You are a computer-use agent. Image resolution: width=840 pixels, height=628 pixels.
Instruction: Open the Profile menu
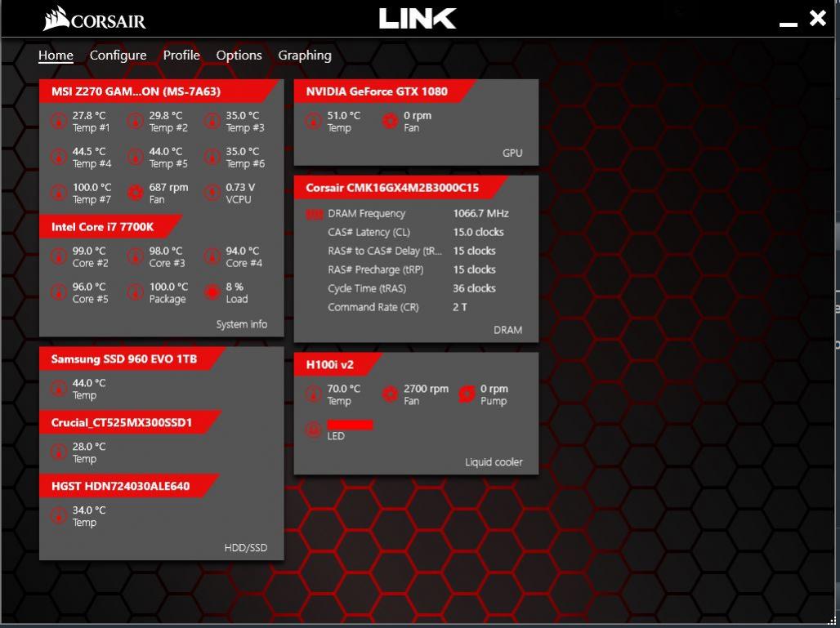point(181,56)
